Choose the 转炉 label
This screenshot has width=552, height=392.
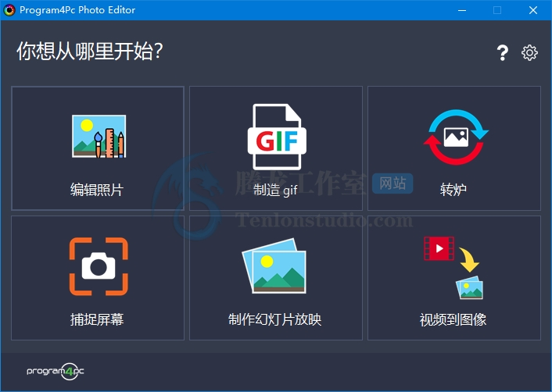point(453,190)
